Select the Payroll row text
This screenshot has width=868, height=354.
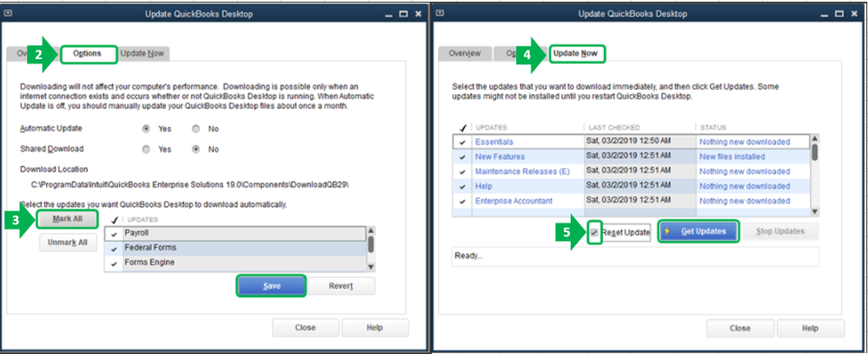136,233
